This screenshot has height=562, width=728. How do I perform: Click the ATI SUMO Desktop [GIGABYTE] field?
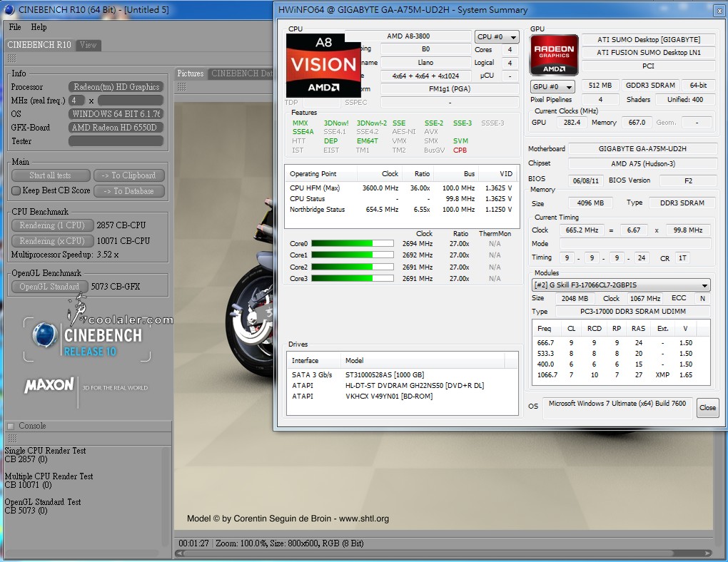pyautogui.click(x=649, y=39)
